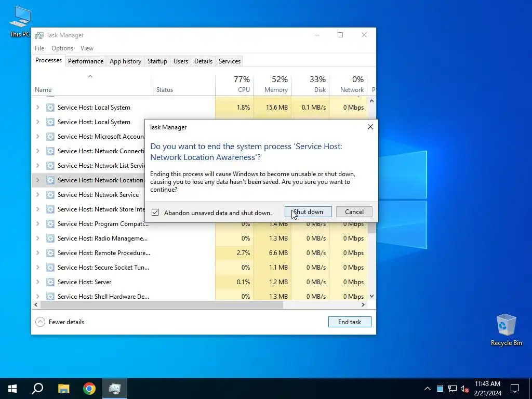Screen dimensions: 532x399
Task: Click the vertical scrollbar up arrow
Action: click(371, 101)
